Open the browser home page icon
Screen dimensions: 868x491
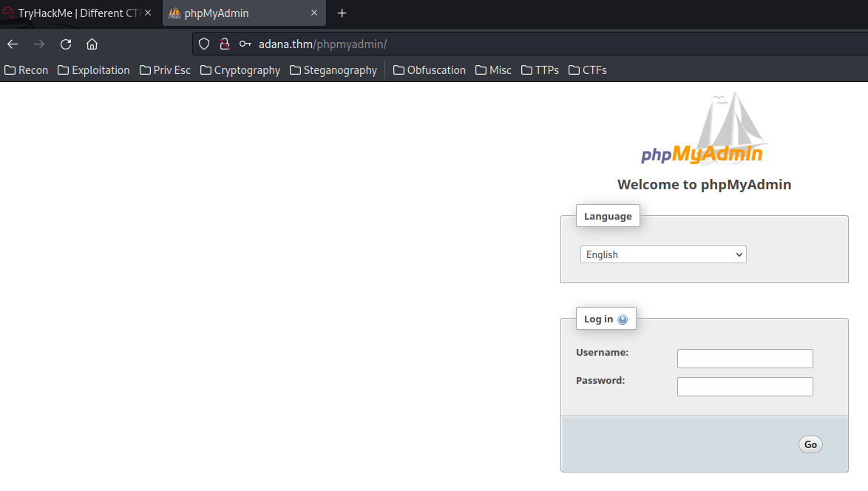tap(92, 44)
